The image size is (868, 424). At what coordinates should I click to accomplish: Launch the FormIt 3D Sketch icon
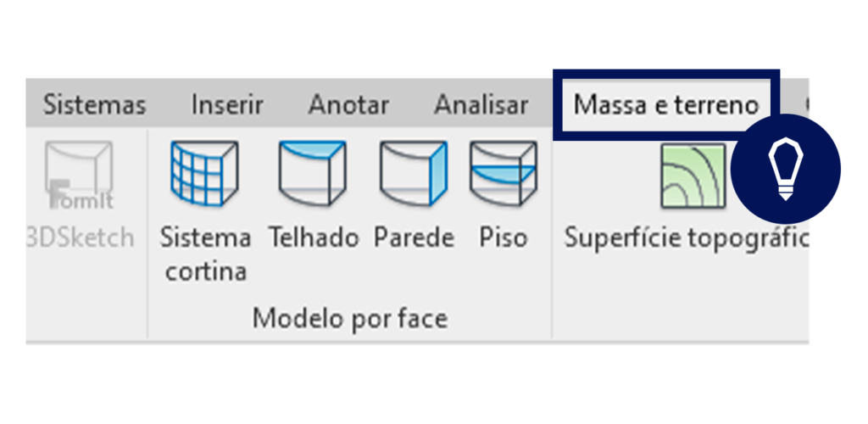[80, 175]
